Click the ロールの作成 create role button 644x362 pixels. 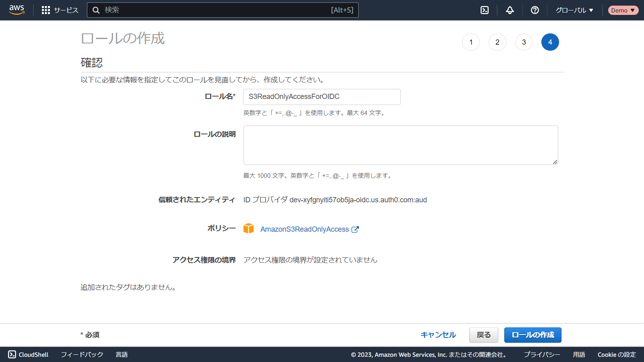coord(533,335)
